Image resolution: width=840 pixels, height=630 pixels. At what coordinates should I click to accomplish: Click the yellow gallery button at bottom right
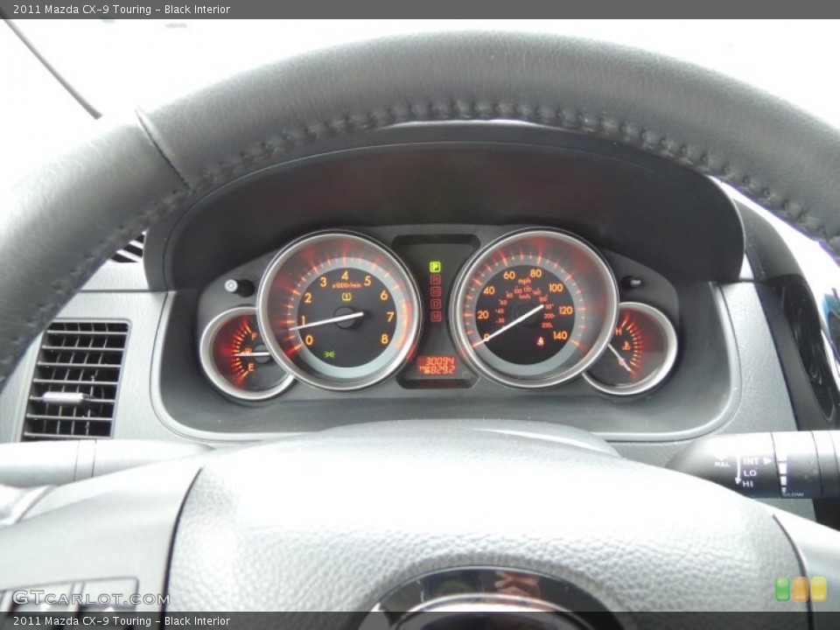[x=818, y=589]
